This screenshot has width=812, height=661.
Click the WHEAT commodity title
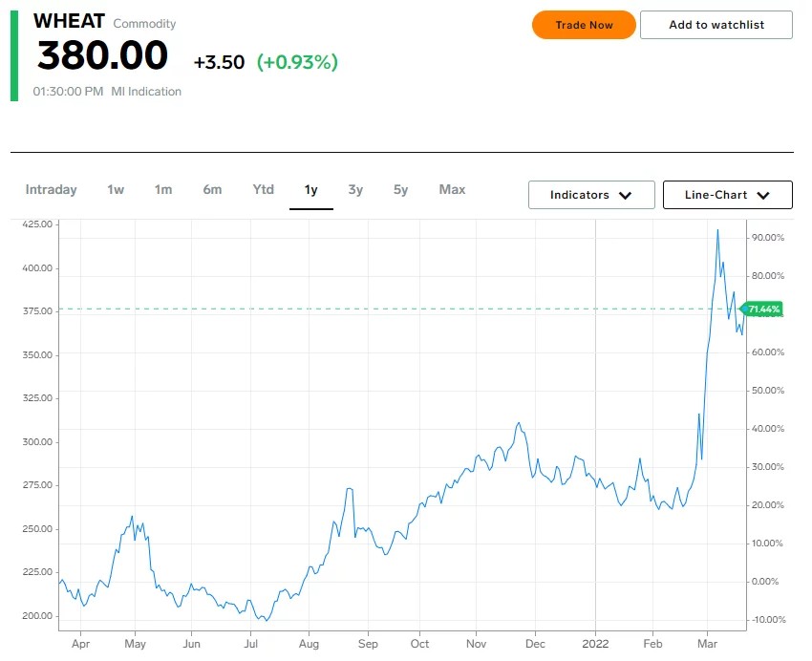[69, 21]
